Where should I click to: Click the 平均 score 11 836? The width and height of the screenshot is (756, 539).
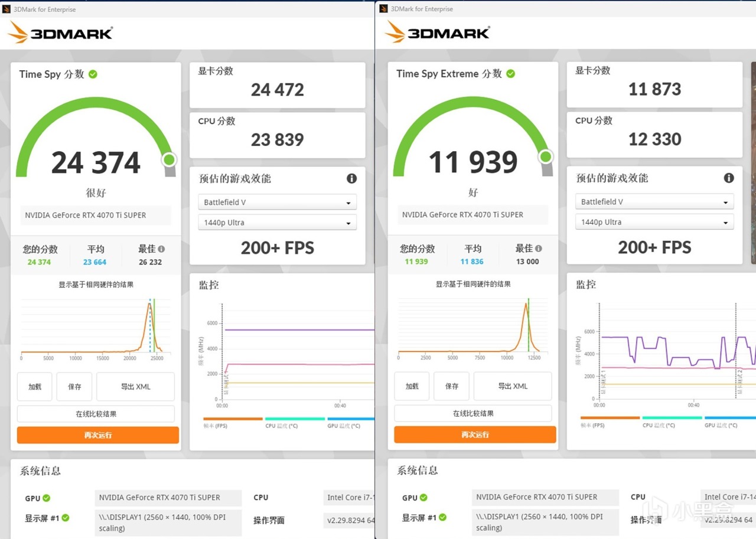[x=472, y=262]
